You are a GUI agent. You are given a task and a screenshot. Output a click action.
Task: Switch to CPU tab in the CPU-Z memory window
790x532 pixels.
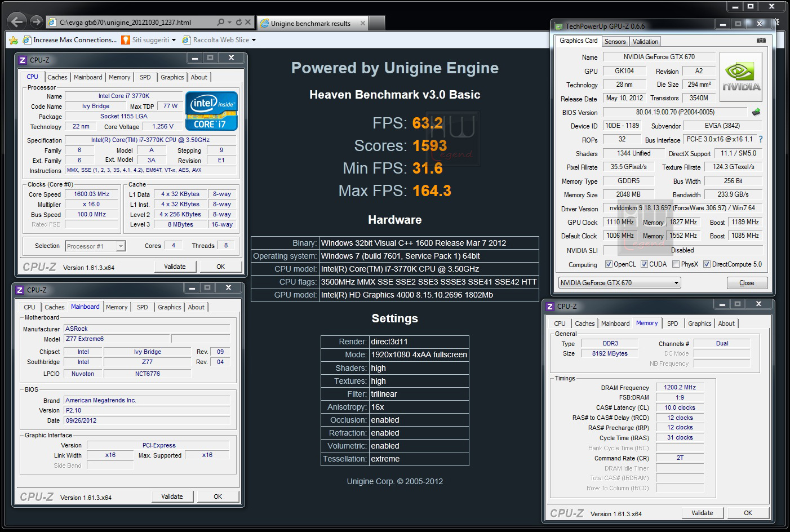click(x=560, y=323)
